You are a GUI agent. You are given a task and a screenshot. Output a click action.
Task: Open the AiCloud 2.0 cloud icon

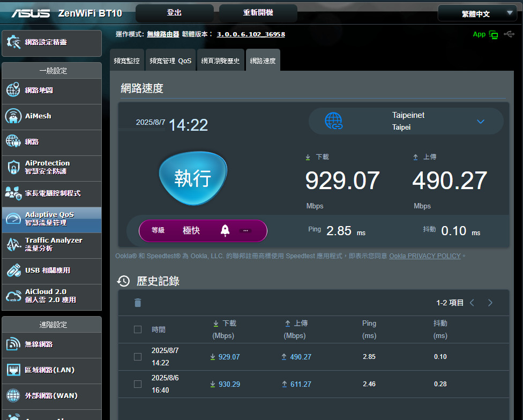[13, 296]
